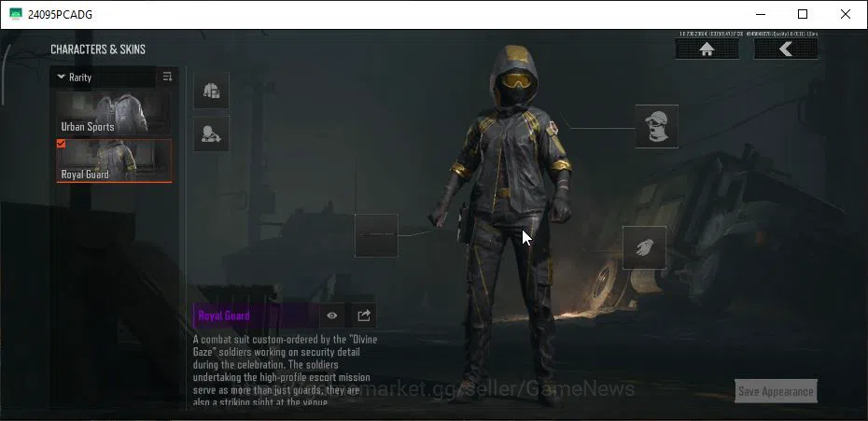Select the headgear slot with cap and mask

(656, 126)
